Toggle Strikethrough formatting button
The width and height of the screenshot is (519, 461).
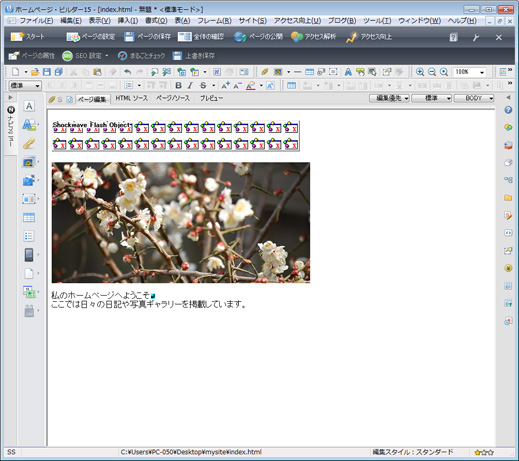[x=203, y=86]
